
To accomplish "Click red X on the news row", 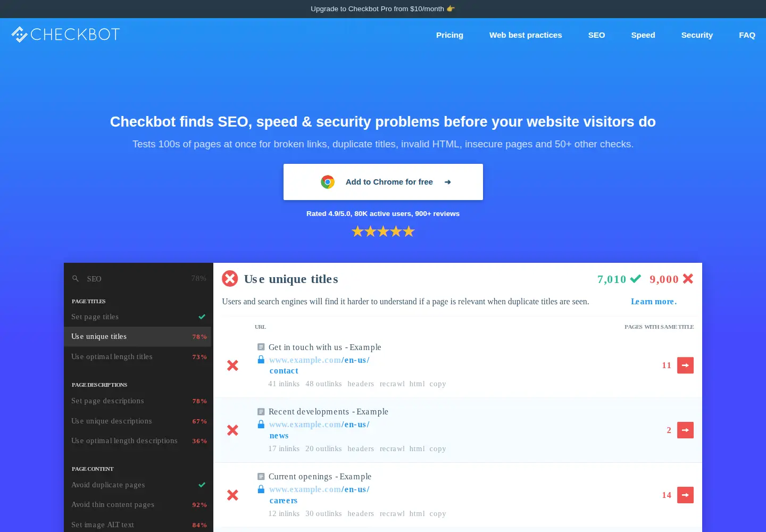I will pos(232,430).
